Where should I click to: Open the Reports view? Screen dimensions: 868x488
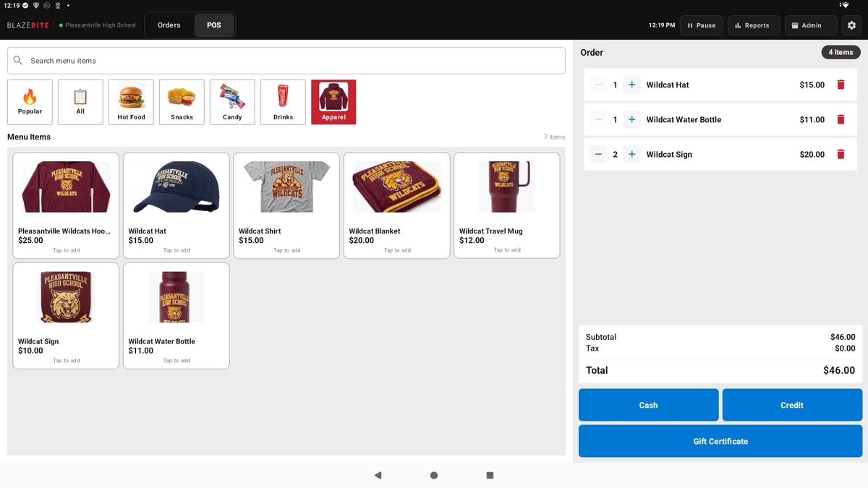(x=752, y=25)
